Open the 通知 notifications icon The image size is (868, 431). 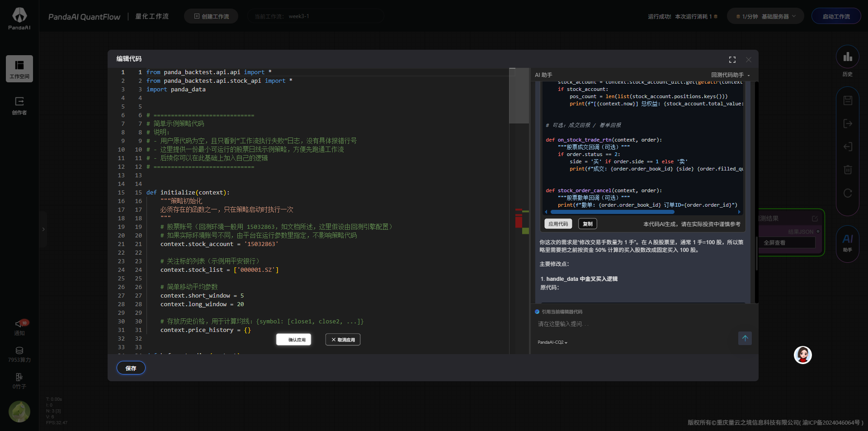pos(19,324)
